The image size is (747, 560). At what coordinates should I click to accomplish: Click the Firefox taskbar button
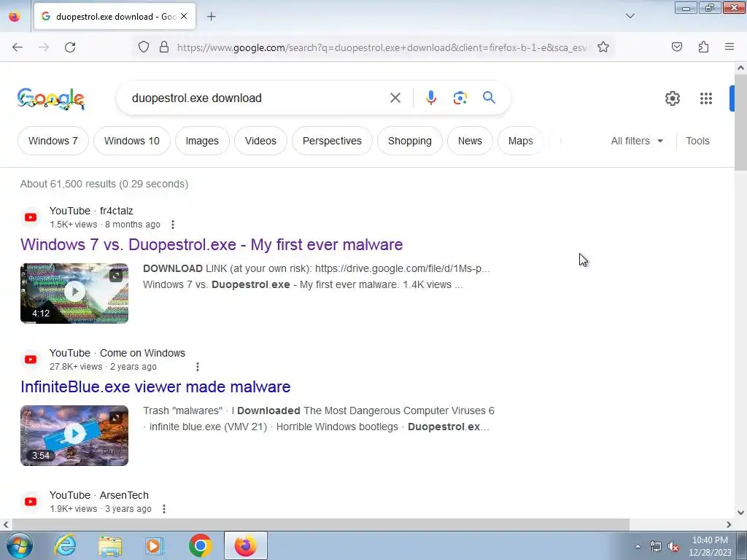[x=245, y=545]
